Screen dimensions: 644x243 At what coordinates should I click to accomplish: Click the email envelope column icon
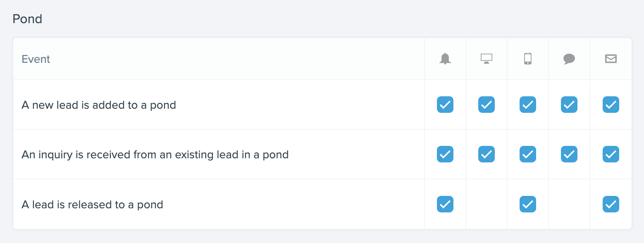pos(611,59)
